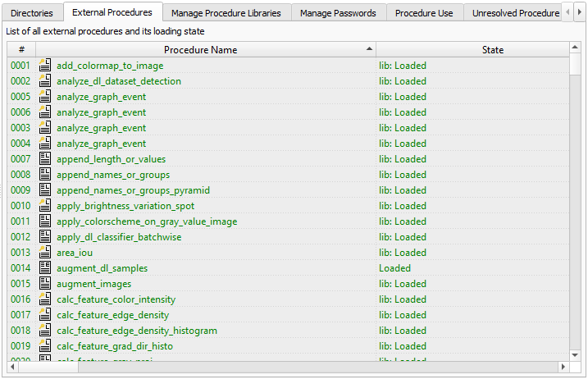Click the horizontal scrollbar right arrow
The height and width of the screenshot is (379, 588).
(563, 367)
